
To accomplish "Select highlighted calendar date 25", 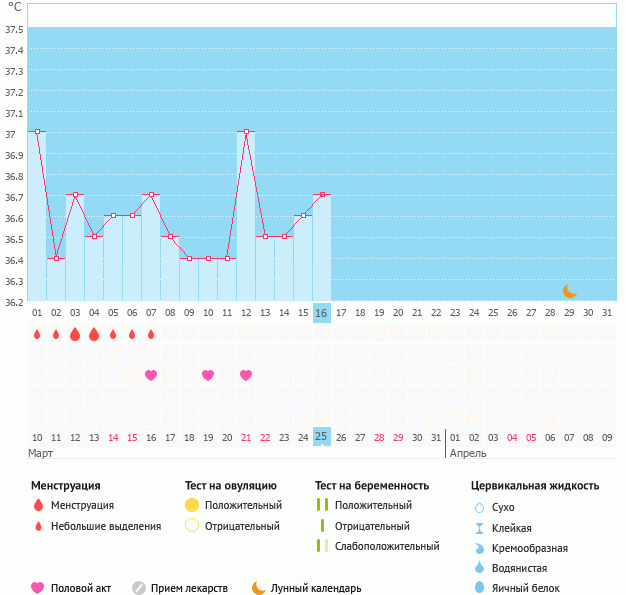I will pyautogui.click(x=321, y=437).
